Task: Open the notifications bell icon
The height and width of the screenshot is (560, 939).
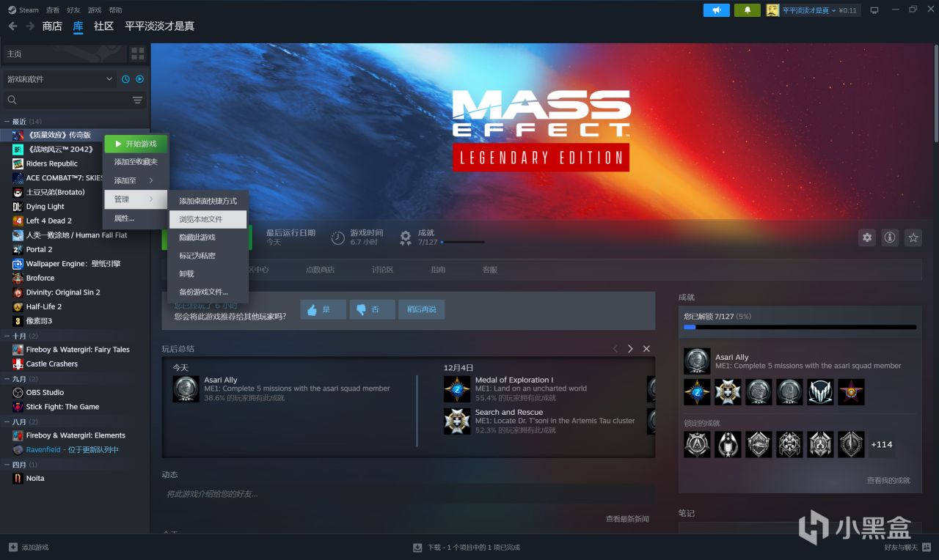Action: coord(748,10)
